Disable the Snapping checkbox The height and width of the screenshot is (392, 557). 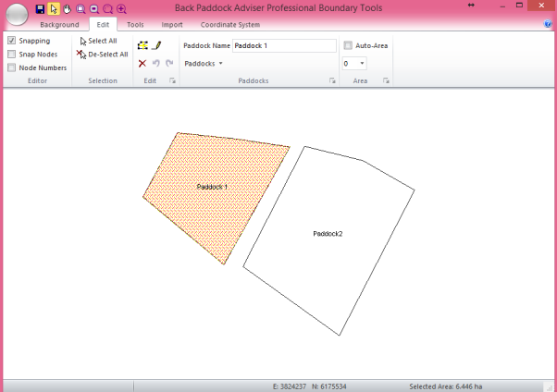coord(11,42)
